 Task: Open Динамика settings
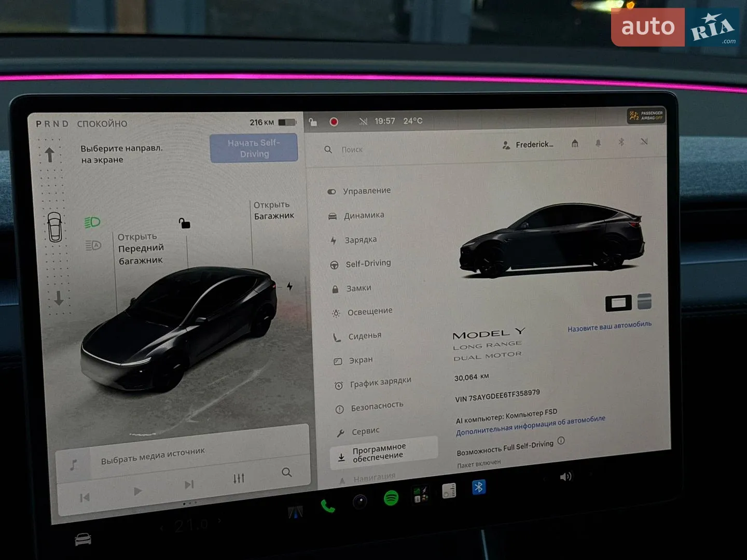tap(356, 215)
